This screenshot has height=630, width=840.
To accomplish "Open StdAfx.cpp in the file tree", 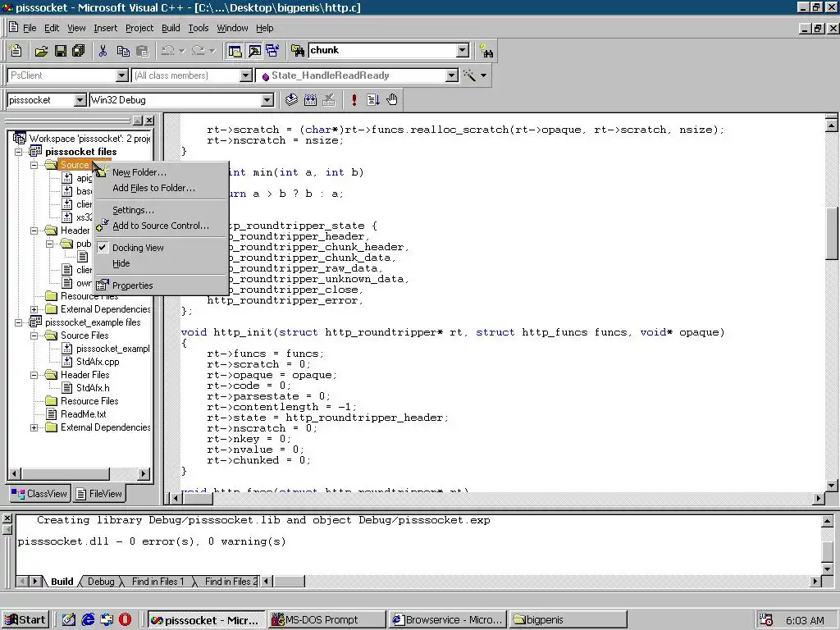I will coord(98,362).
